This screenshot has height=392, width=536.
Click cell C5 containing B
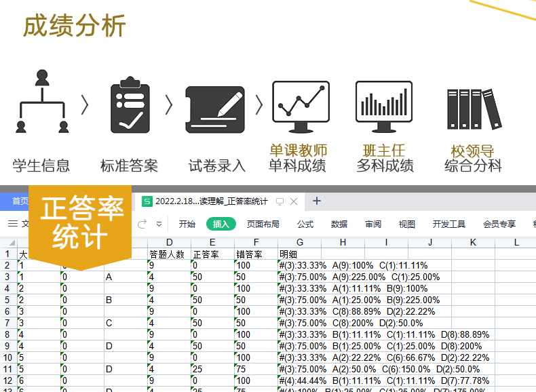click(x=126, y=300)
